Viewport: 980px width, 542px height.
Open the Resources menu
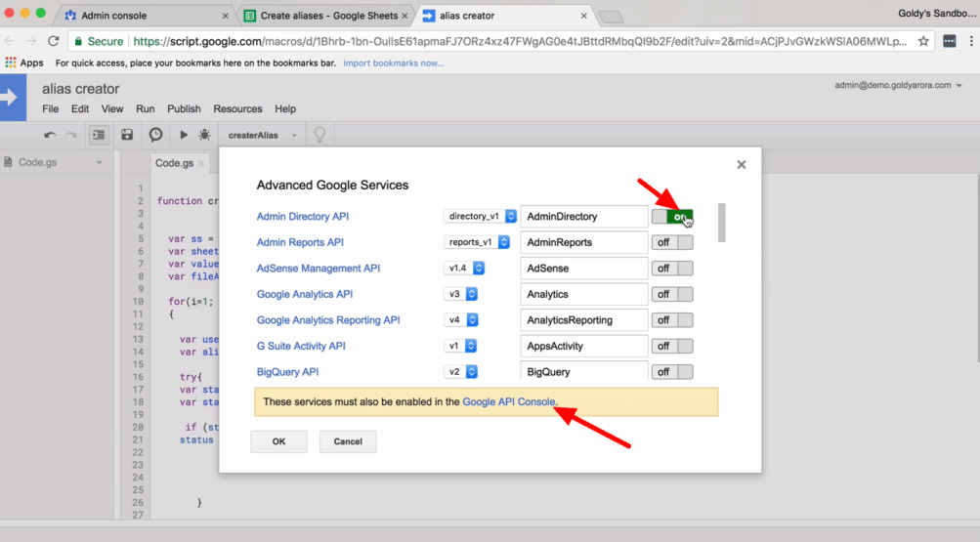(237, 108)
